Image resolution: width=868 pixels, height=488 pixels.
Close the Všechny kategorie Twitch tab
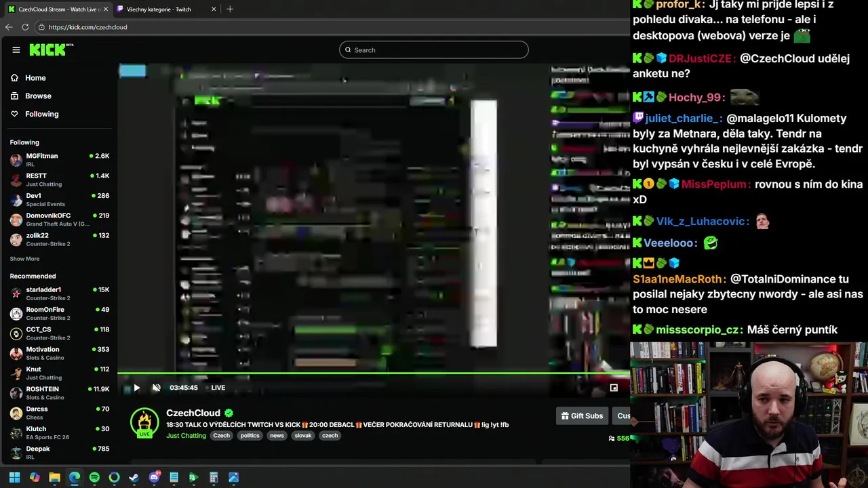point(214,9)
